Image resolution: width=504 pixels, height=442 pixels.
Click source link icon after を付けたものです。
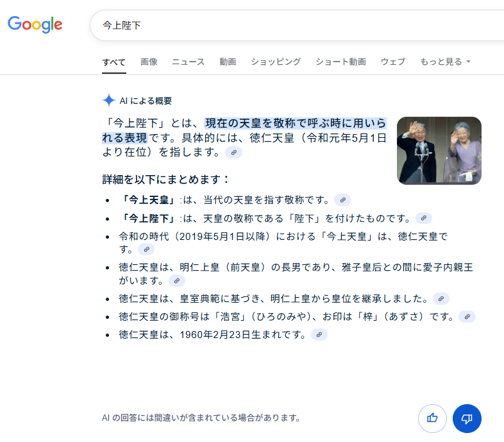pyautogui.click(x=424, y=218)
